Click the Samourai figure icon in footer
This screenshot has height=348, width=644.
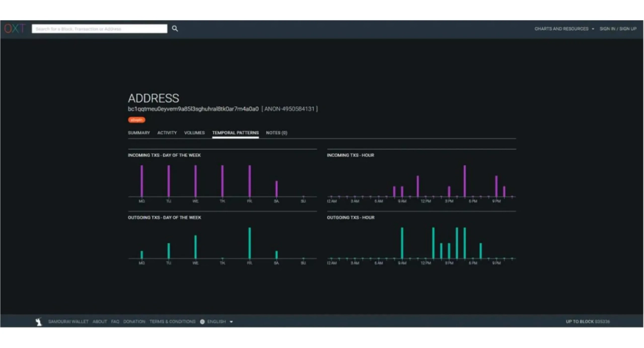click(39, 322)
